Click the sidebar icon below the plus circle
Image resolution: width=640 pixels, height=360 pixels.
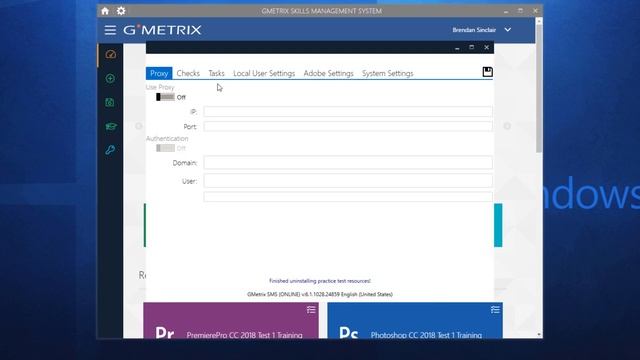tap(110, 102)
